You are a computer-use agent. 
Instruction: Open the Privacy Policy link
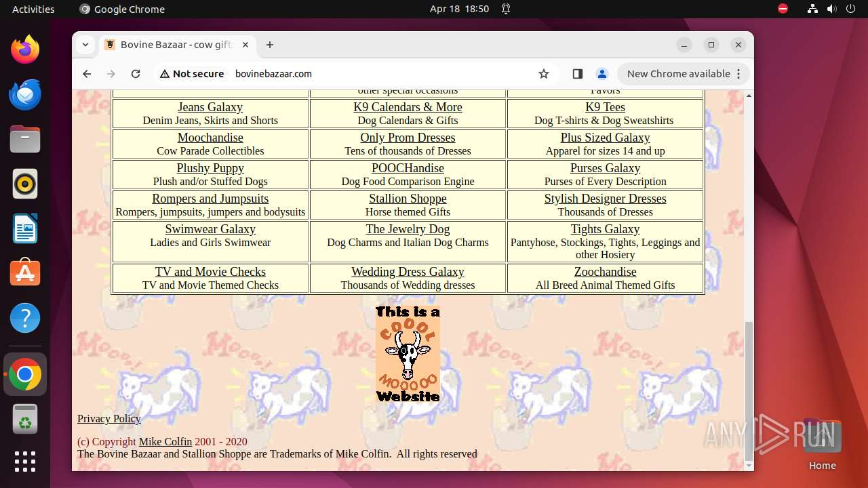(109, 419)
